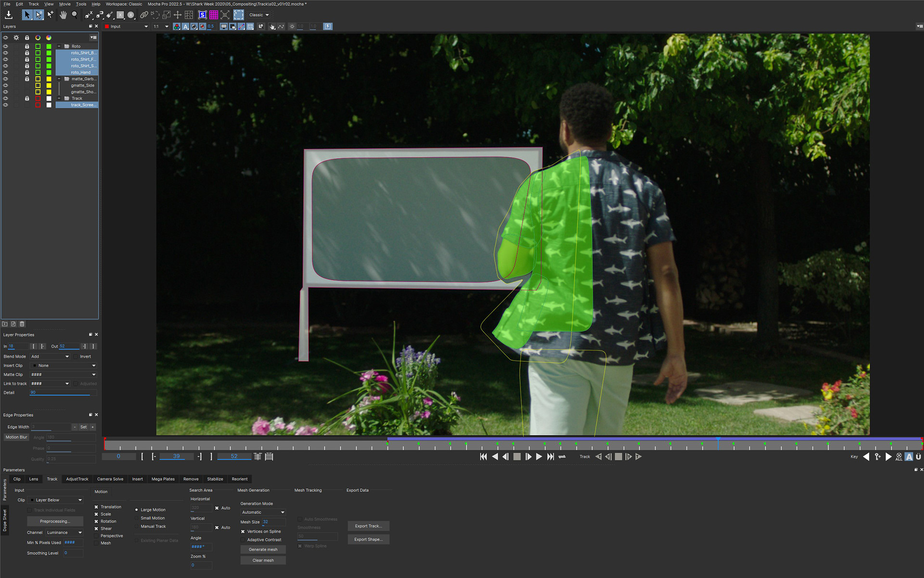
Task: Toggle the magenta grid display icon
Action: 214,15
